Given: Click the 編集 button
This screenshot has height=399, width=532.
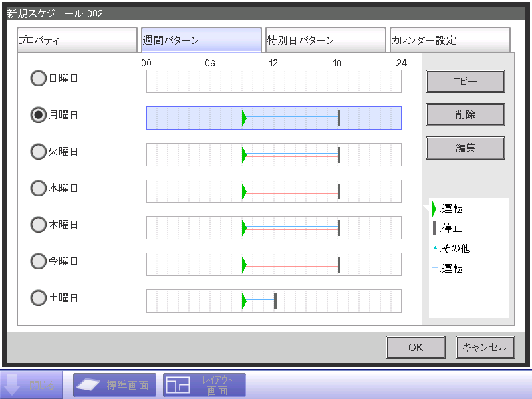Looking at the screenshot, I should [x=465, y=148].
